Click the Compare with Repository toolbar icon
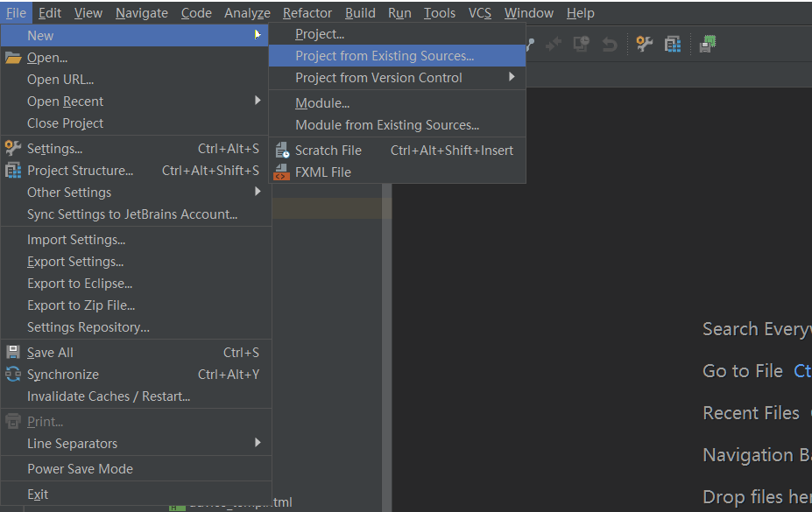 click(553, 44)
